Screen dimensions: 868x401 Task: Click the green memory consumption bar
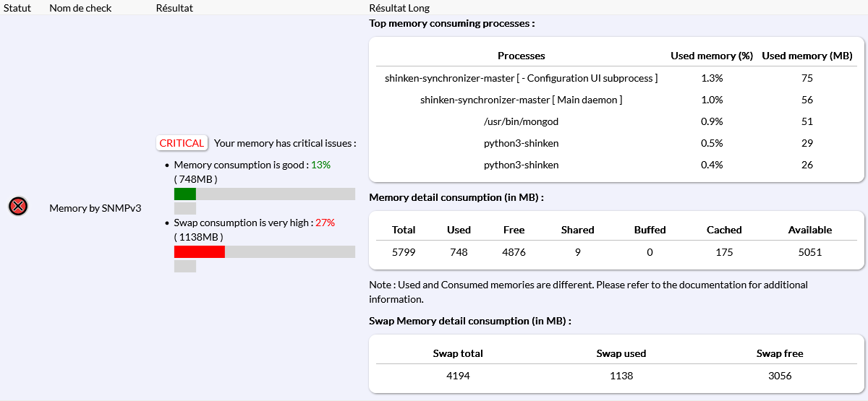coord(185,194)
